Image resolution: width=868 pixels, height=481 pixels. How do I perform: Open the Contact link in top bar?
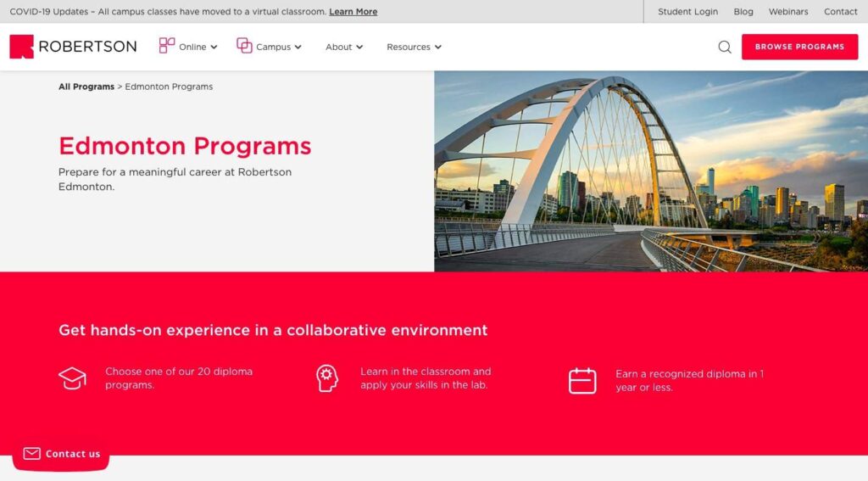(840, 12)
